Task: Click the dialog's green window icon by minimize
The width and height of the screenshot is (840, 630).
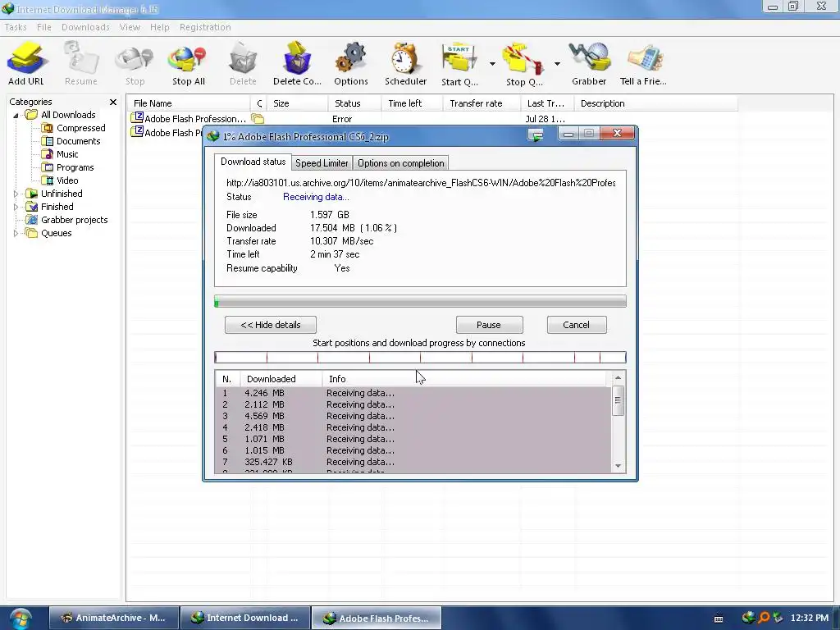Action: pos(535,135)
